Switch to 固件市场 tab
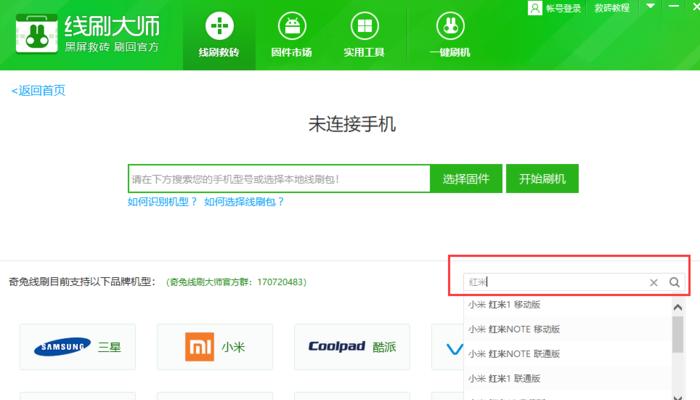700x400 pixels. pyautogui.click(x=292, y=35)
